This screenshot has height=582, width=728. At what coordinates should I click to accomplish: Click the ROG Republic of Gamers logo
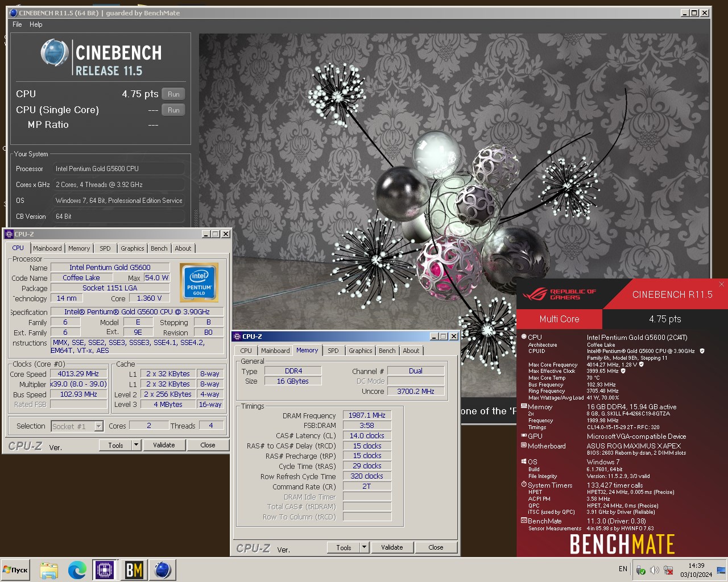pyautogui.click(x=559, y=294)
